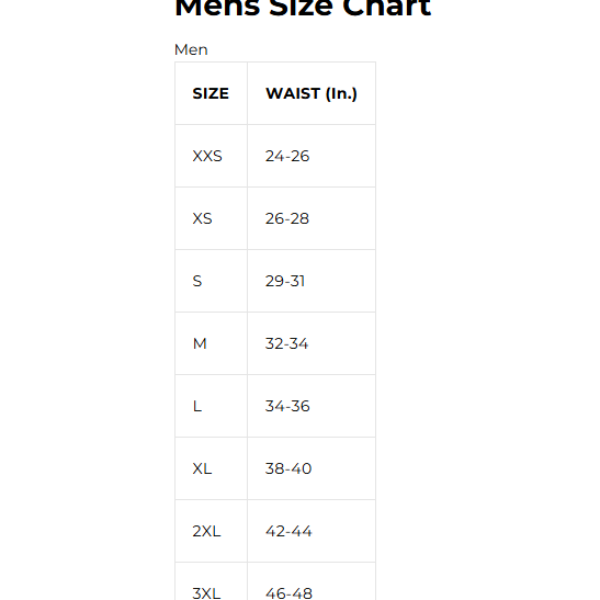Click the XL size cell

pos(202,468)
